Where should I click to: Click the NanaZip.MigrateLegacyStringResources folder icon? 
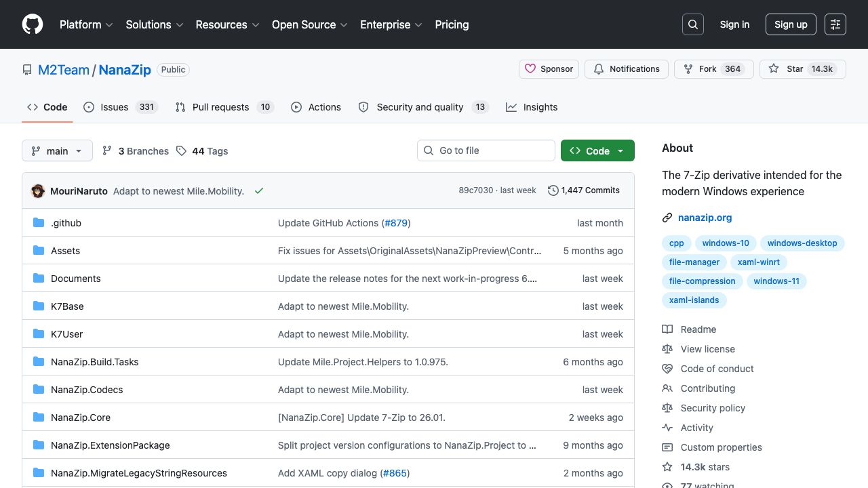point(39,473)
